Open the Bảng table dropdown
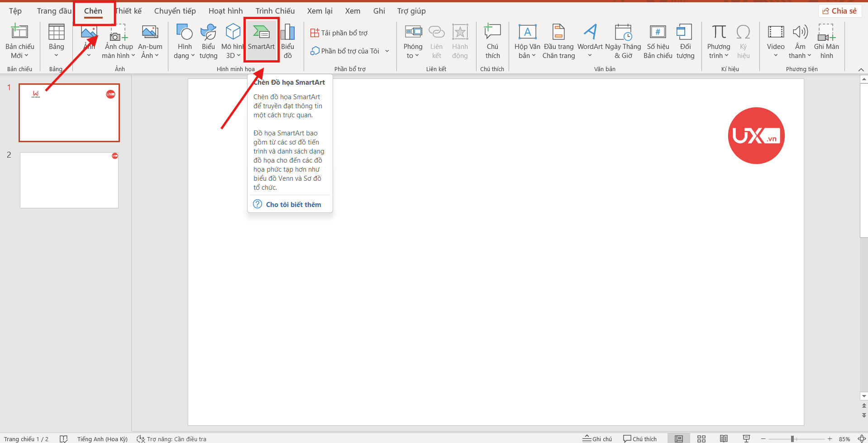Image resolution: width=868 pixels, height=443 pixels. click(x=57, y=41)
